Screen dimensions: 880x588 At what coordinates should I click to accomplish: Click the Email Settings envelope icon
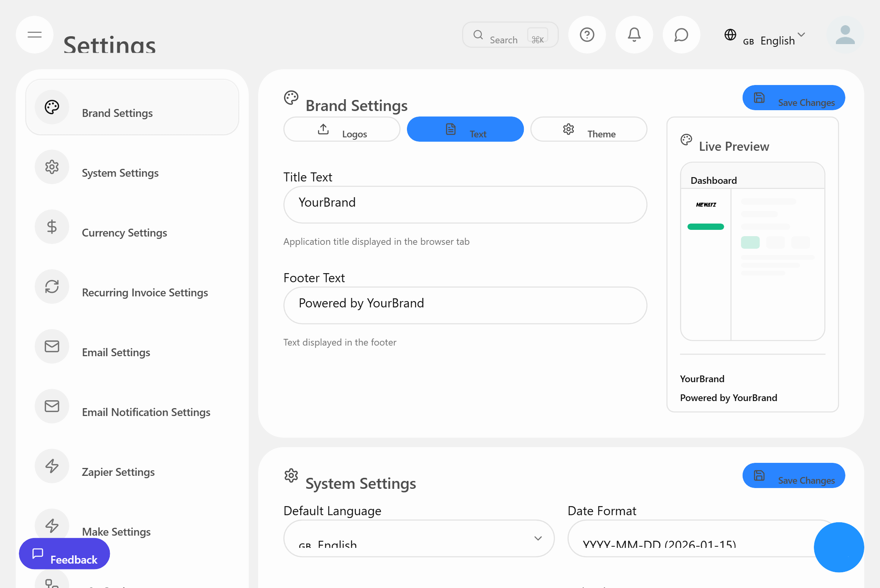click(52, 346)
